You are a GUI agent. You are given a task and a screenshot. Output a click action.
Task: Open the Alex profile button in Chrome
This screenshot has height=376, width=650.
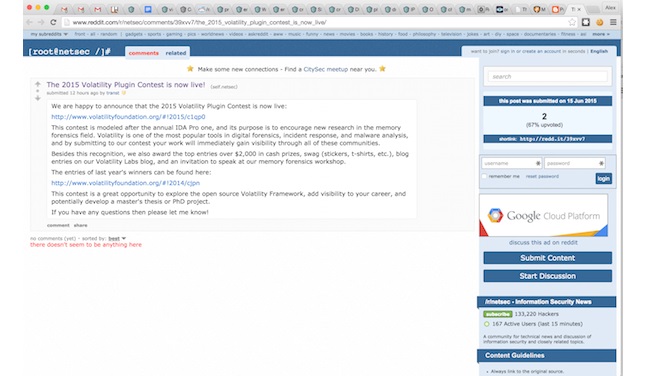point(610,7)
